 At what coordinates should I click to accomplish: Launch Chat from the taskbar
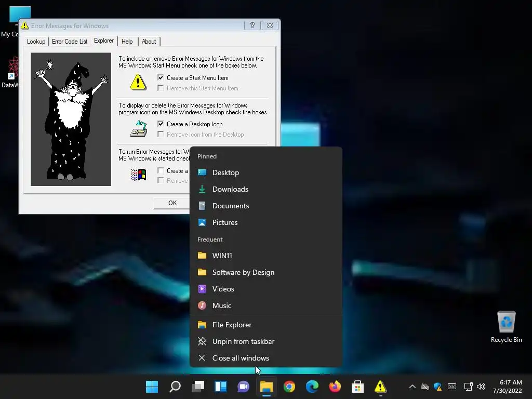click(x=243, y=387)
